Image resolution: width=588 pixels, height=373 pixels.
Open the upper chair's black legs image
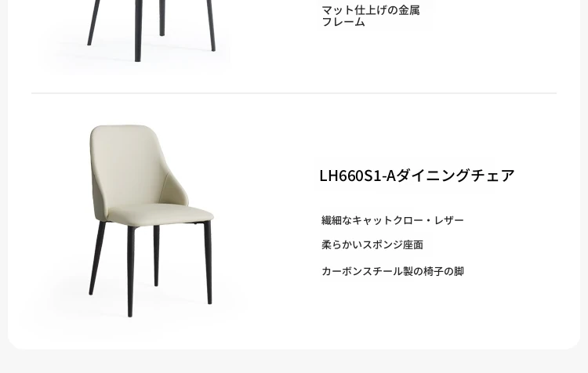[150, 30]
